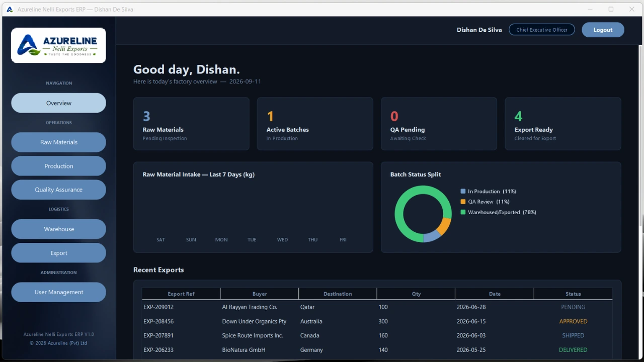644x362 pixels.
Task: Open the Production module
Action: point(58,166)
